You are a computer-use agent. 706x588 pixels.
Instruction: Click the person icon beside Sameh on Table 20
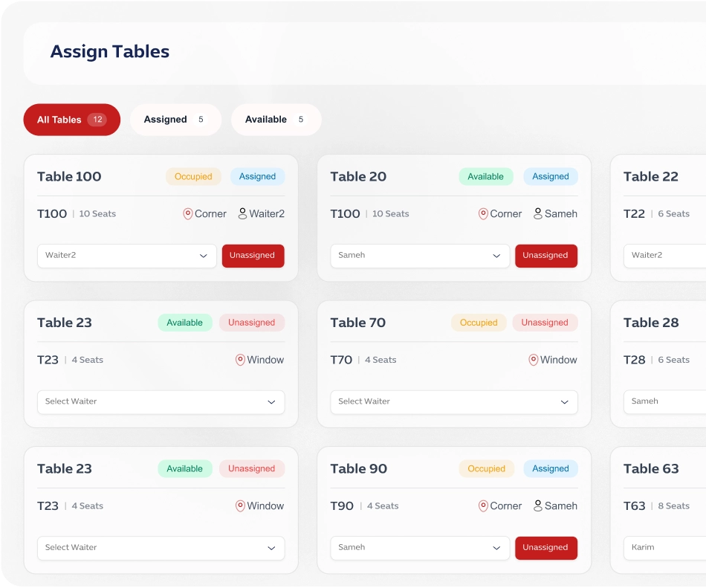(538, 214)
